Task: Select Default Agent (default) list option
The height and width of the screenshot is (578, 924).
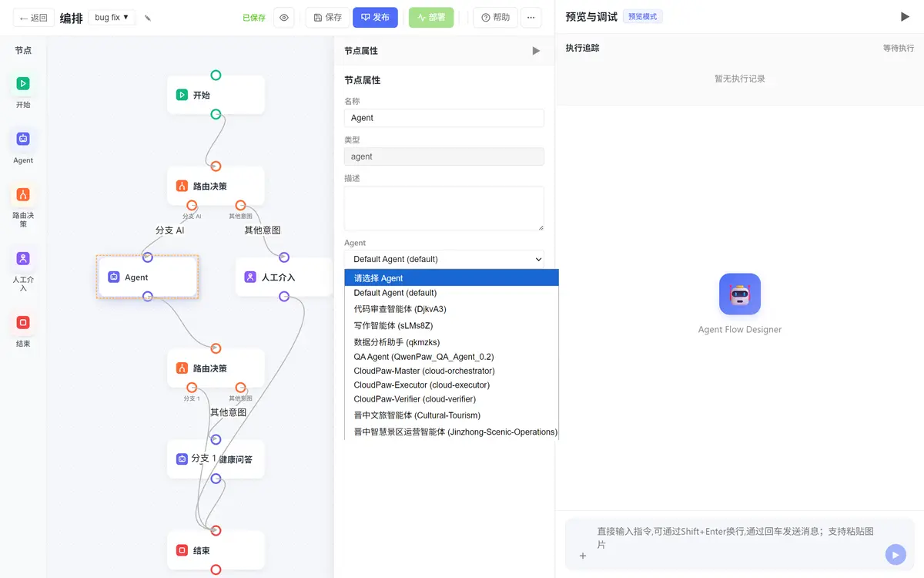Action: coord(451,293)
